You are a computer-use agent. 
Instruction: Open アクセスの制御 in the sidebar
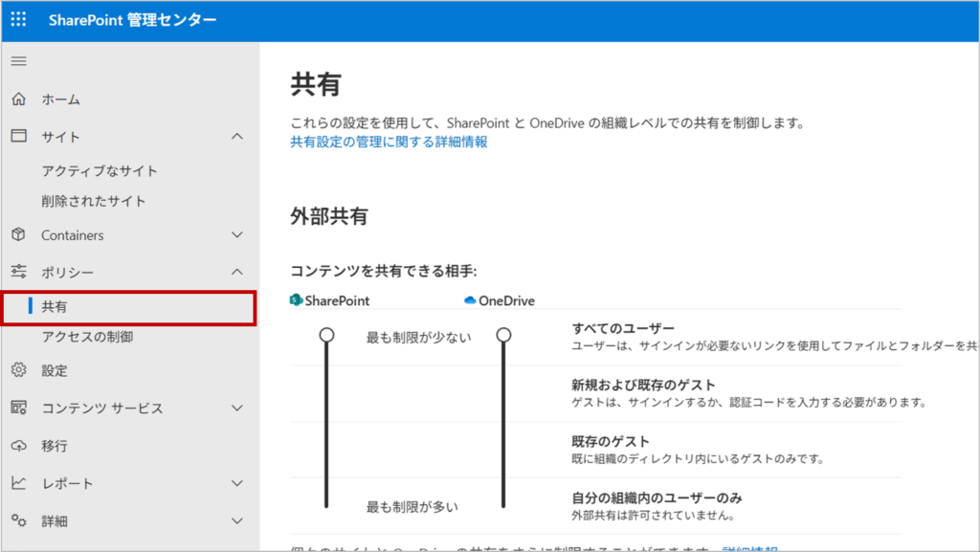click(x=87, y=337)
